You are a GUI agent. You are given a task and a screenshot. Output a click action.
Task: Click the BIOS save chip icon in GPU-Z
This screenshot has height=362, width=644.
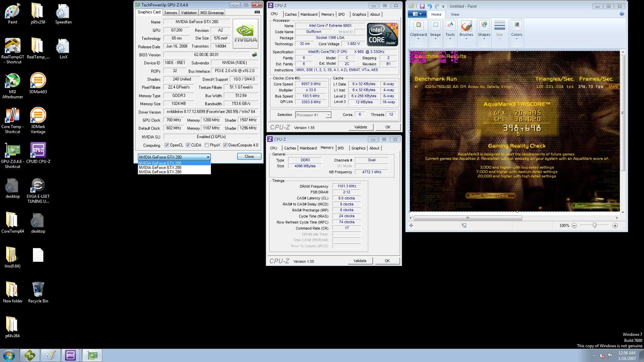[254, 54]
